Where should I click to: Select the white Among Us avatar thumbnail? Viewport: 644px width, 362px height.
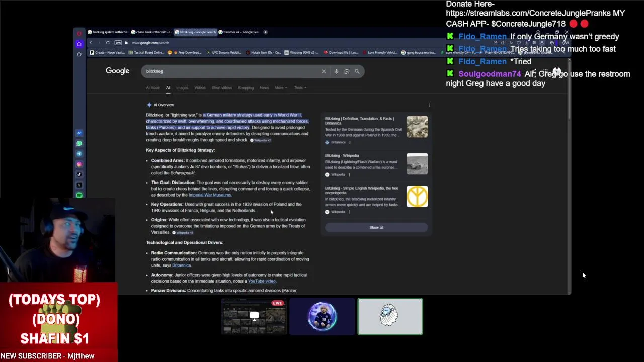click(390, 316)
